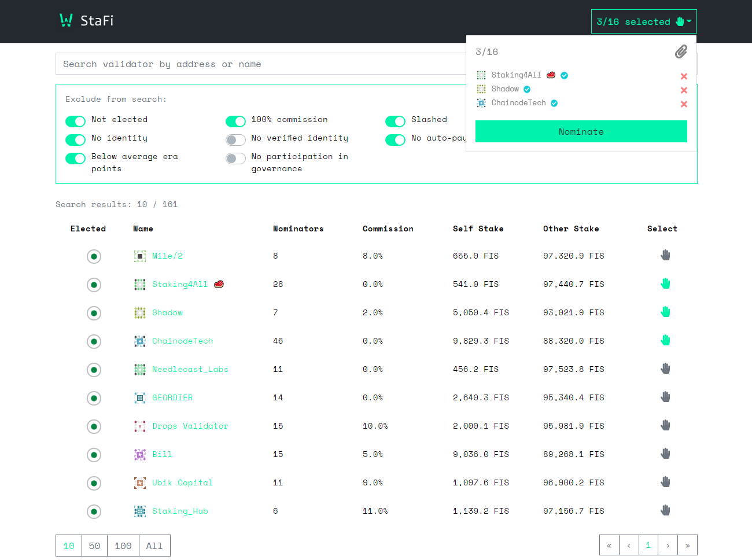Click Staking4All verified badge in popup
Viewport: 752px width, 560px height.
click(x=564, y=75)
